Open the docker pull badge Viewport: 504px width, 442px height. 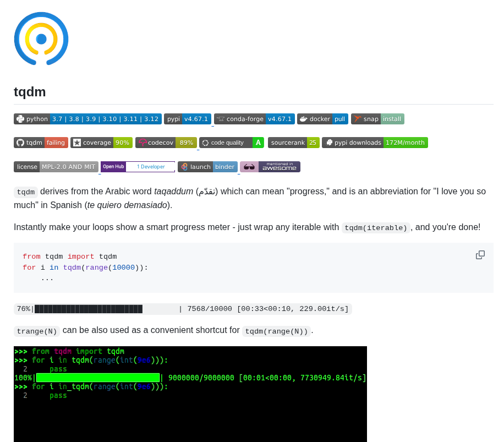tap(322, 119)
